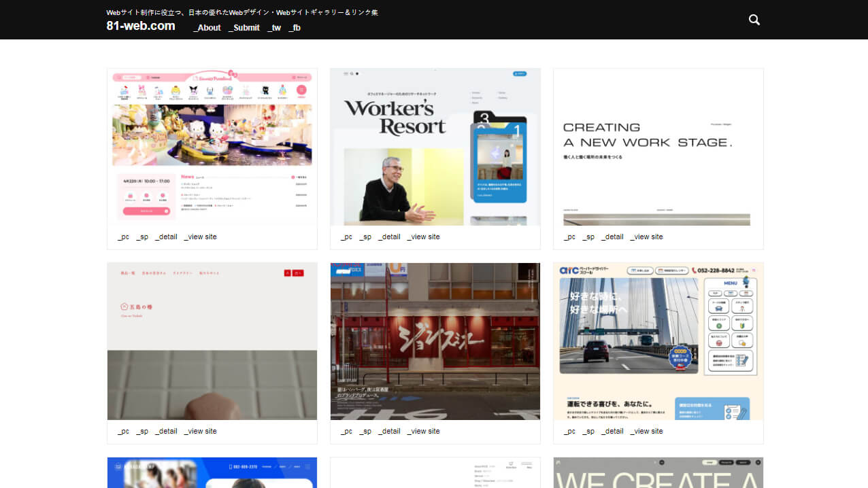Open the search magnifier icon
868x488 pixels.
click(754, 20)
